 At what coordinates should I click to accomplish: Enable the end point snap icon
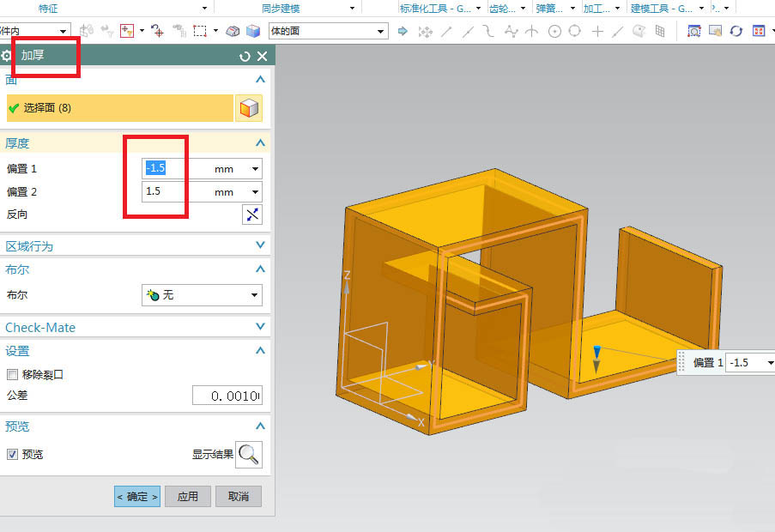(x=446, y=32)
